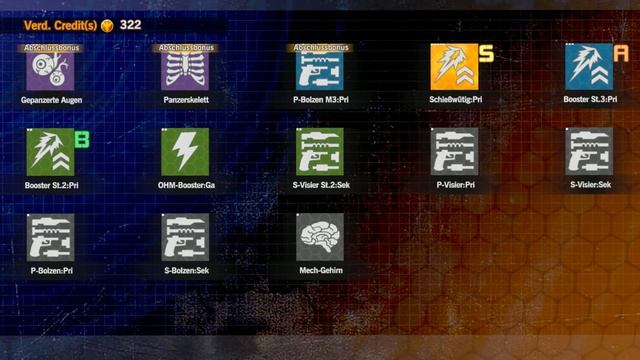The image size is (640, 360).
Task: Select the gray S-Bolzen:Sek icon
Action: click(x=185, y=238)
